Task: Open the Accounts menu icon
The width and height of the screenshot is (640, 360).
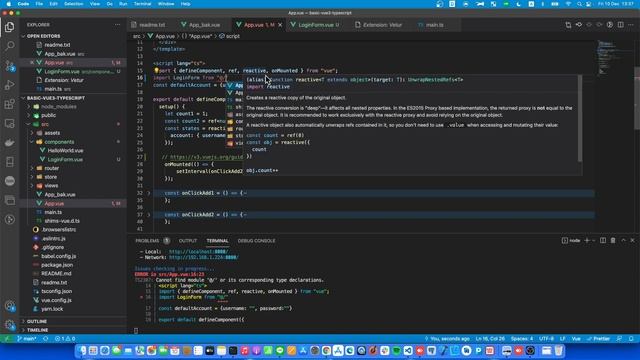Action: click(x=9, y=306)
